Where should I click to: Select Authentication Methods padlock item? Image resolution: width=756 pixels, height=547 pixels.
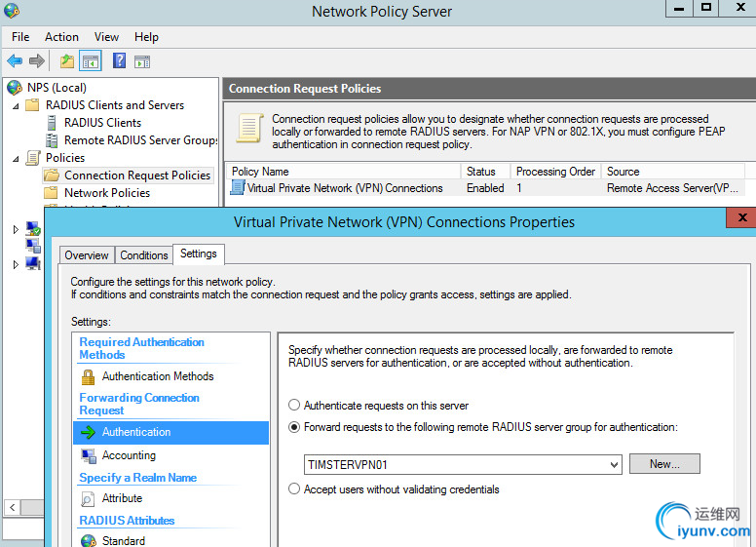(157, 376)
